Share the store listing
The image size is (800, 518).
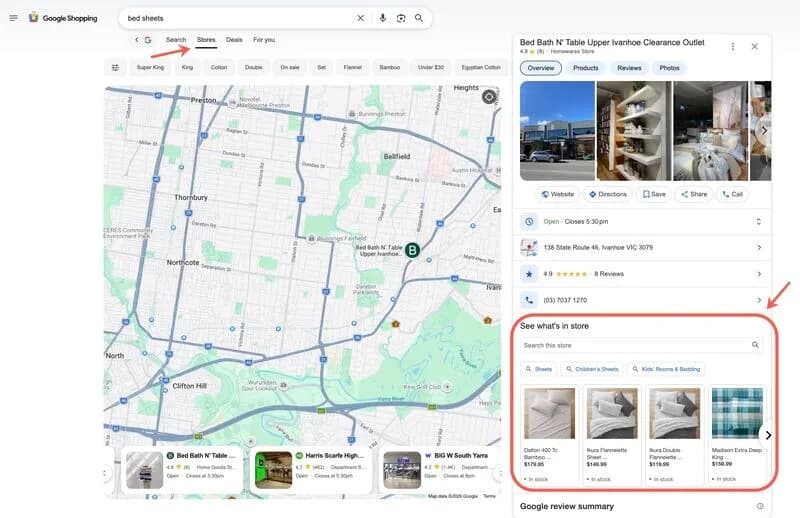point(694,194)
